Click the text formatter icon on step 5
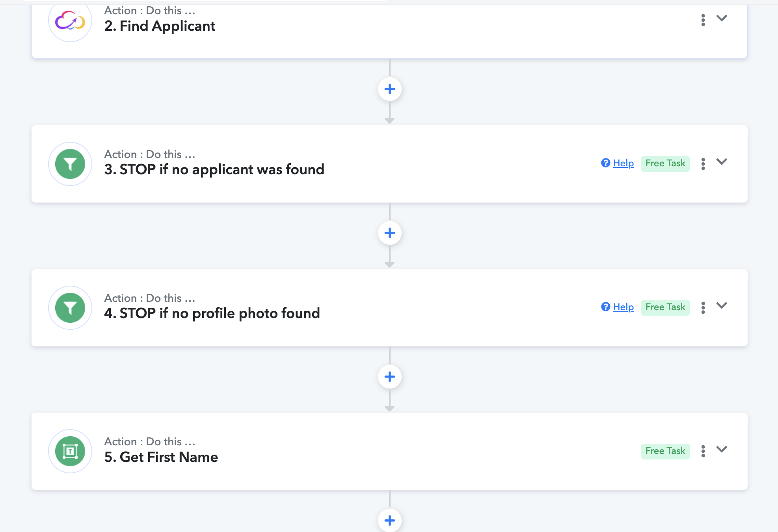 [70, 451]
